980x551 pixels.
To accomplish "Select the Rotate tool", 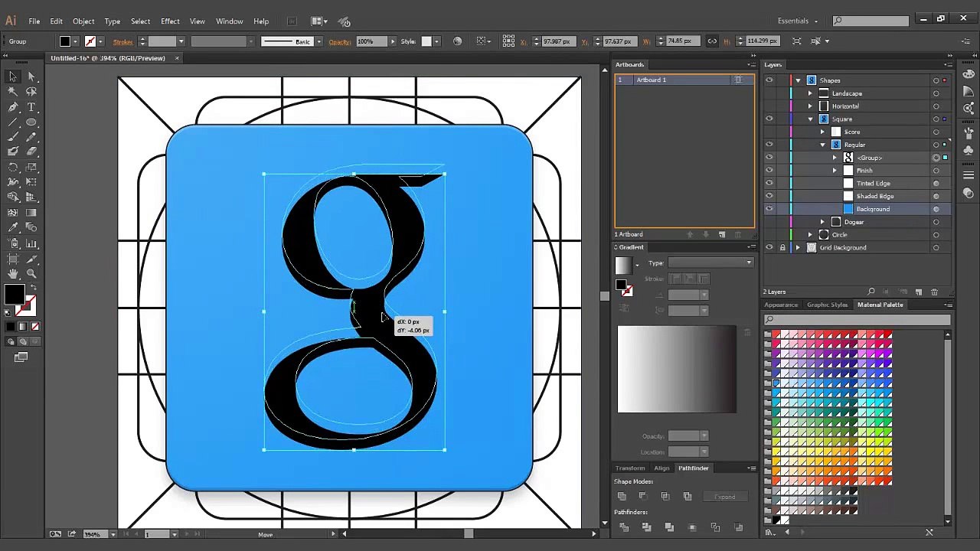I will tap(13, 168).
